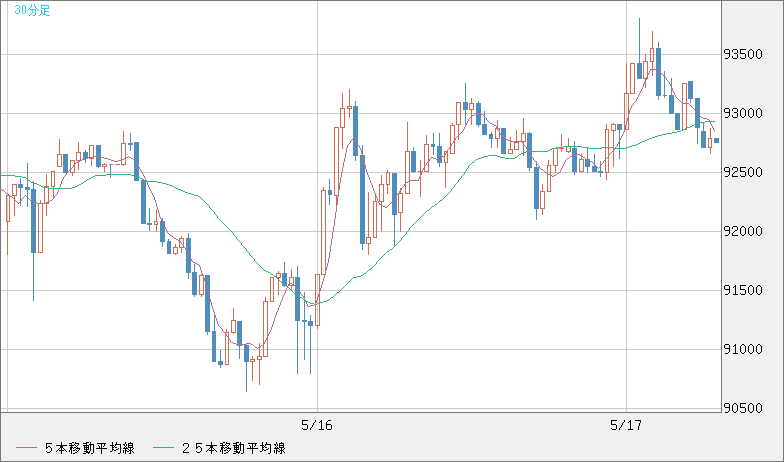
Task: Click the 93500 price axis label
Action: [743, 54]
